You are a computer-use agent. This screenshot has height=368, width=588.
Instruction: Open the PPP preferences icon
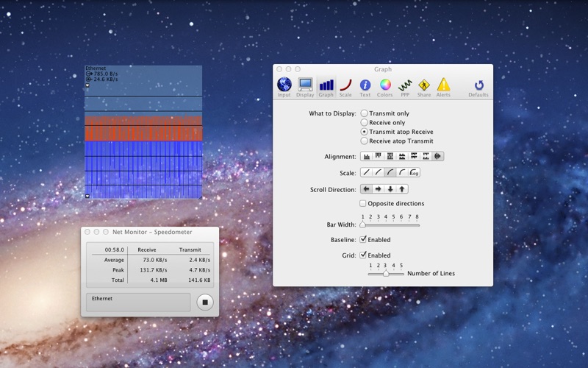coord(405,85)
